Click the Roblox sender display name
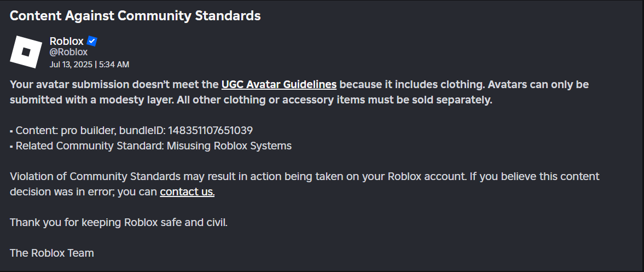Screen dimensions: 644x272 coord(66,41)
